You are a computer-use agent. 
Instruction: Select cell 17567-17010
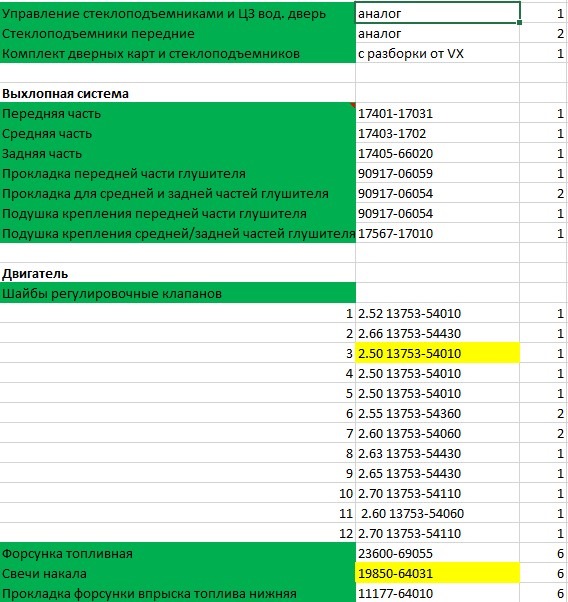pyautogui.click(x=437, y=233)
